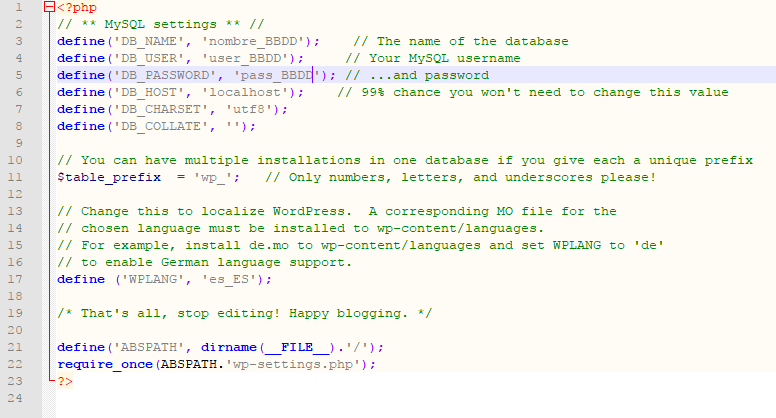Viewport: 776px width, 418px height.
Task: Click the 'localhost' host value
Action: coord(244,93)
